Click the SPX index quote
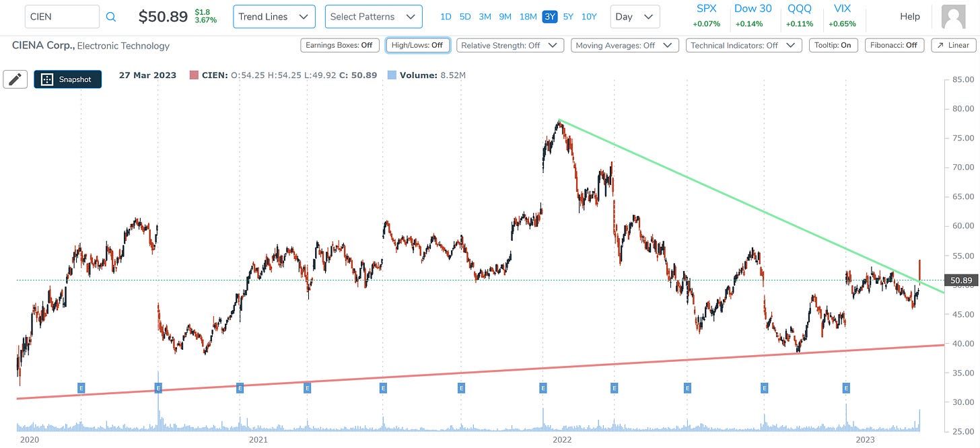 (707, 15)
